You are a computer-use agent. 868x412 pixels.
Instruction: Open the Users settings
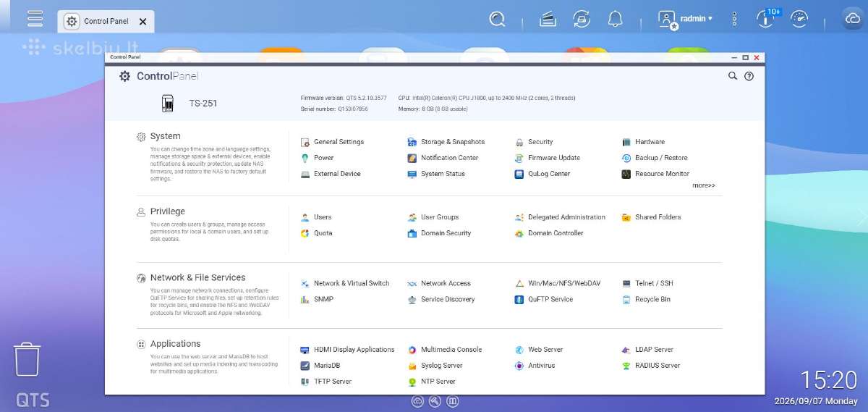click(317, 217)
